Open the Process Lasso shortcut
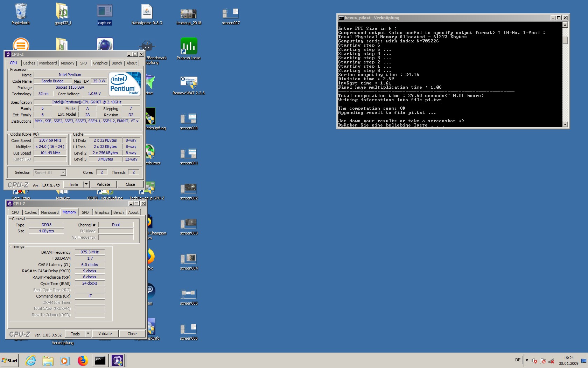The height and width of the screenshot is (368, 588). tap(189, 49)
